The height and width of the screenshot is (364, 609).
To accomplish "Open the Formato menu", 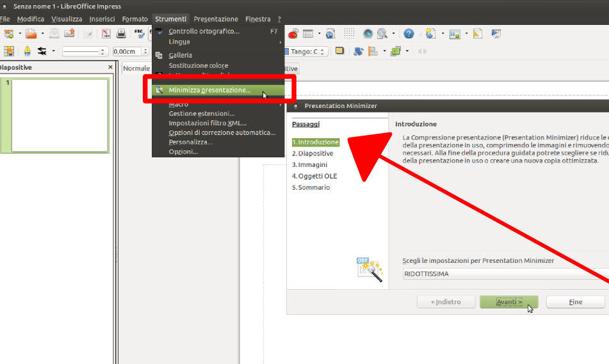I will [x=134, y=19].
